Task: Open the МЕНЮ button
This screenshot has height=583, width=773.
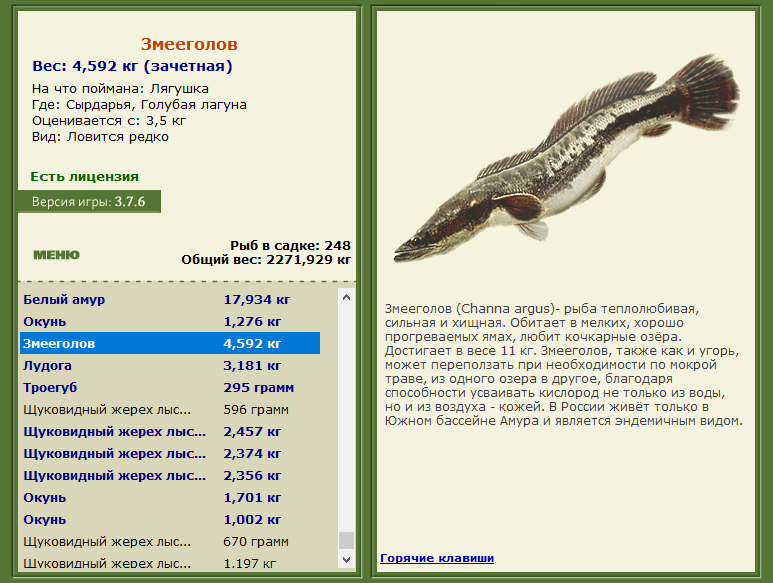Action: click(56, 255)
